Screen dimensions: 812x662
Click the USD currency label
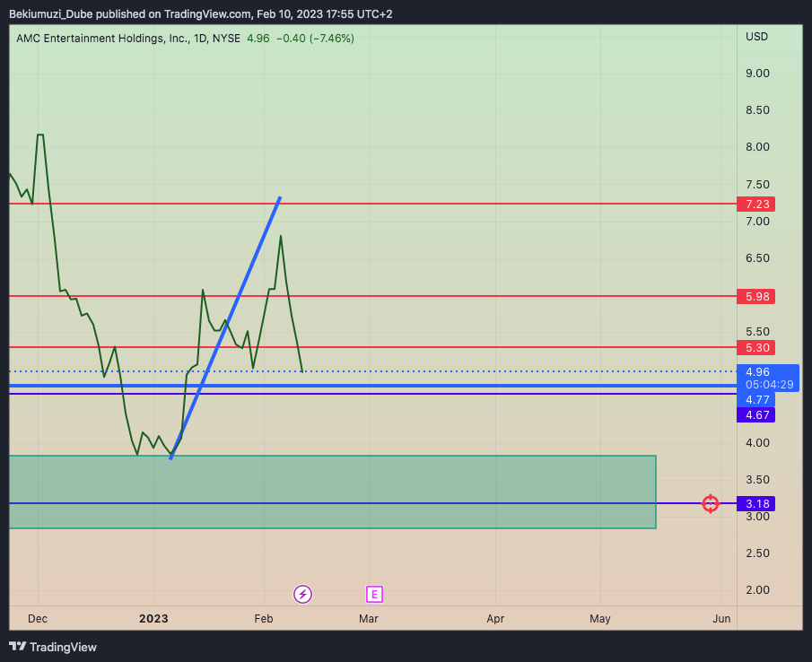point(756,37)
